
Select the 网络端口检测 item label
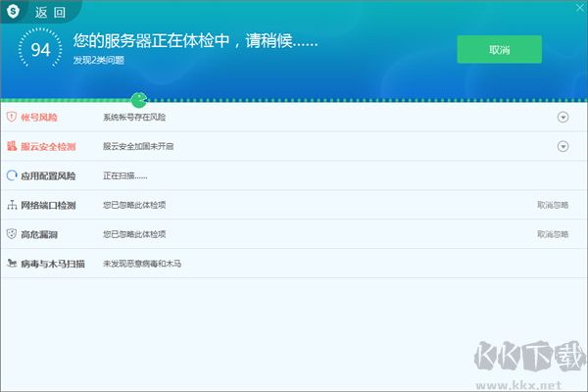click(48, 205)
